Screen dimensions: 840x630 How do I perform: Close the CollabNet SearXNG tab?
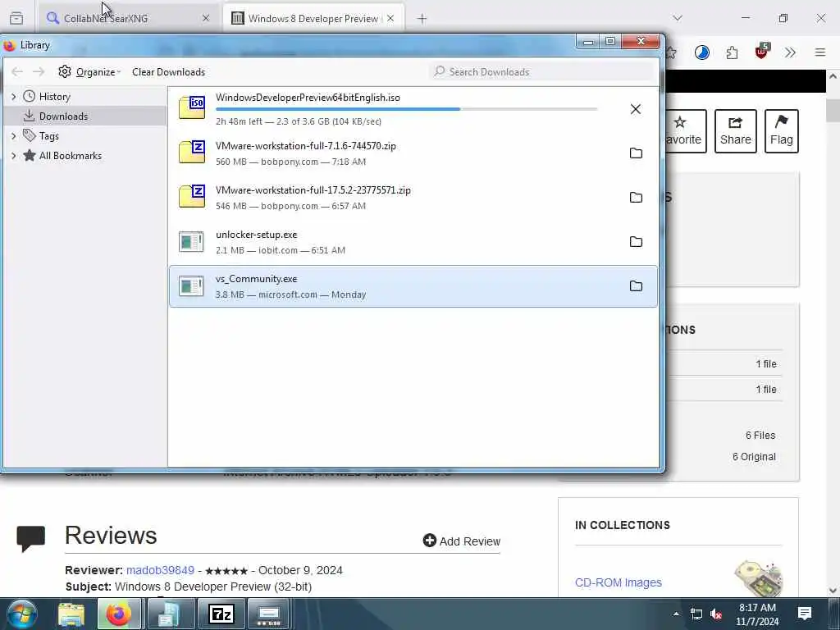pos(206,18)
